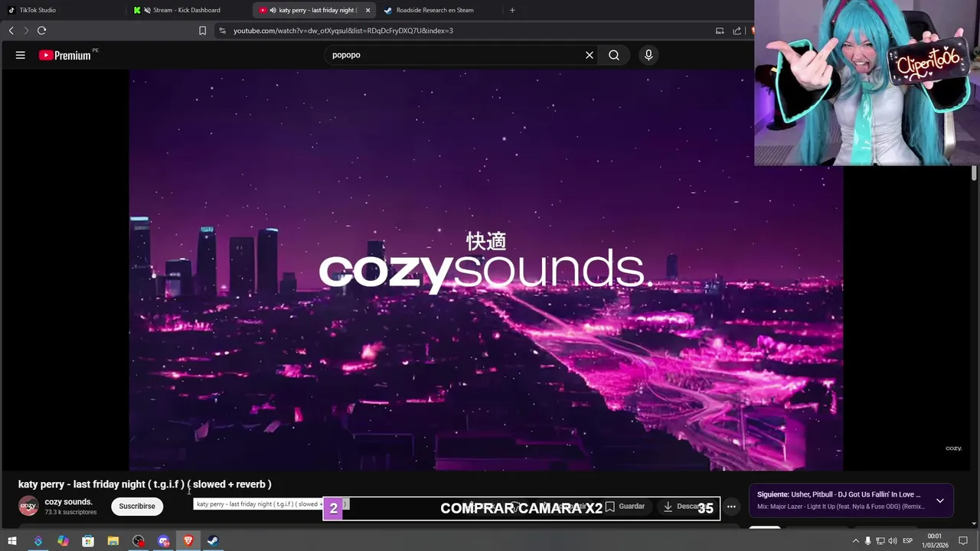Click the Brave browser taskbar icon

(x=188, y=541)
